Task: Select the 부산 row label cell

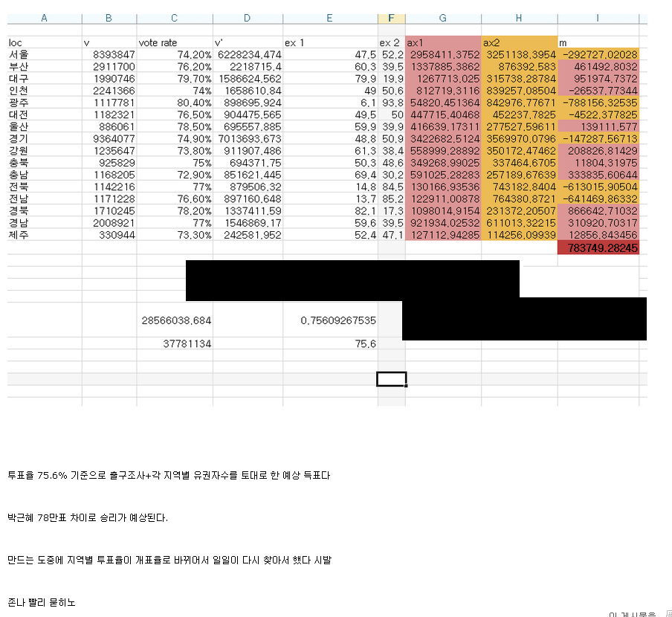Action: coord(45,66)
